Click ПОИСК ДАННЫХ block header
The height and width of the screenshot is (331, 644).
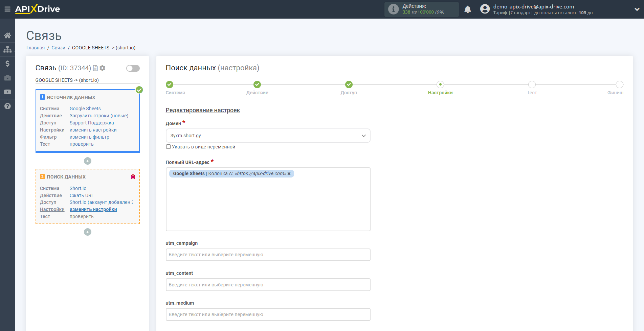66,177
